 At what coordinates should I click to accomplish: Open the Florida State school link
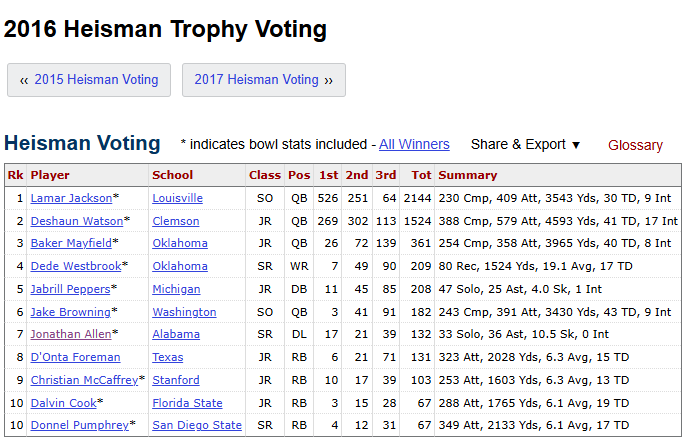pyautogui.click(x=187, y=403)
